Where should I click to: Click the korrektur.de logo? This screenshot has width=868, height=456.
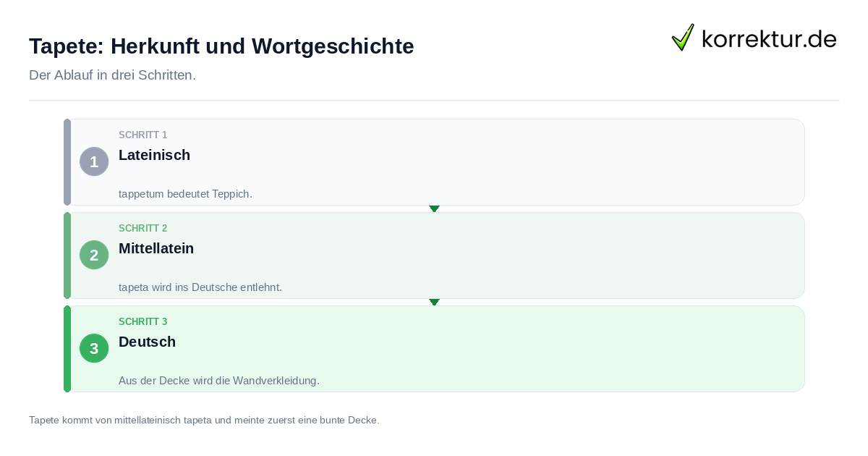tap(754, 38)
